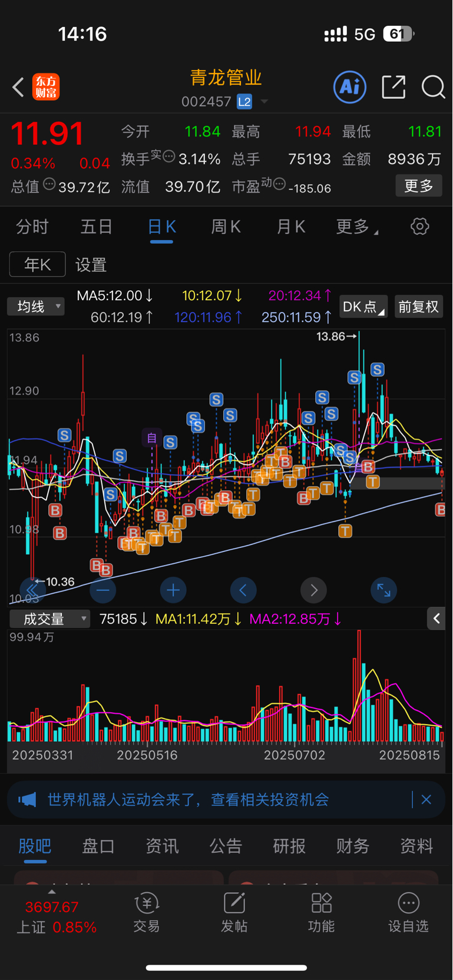Viewport: 453px width, 980px height.
Task: Move chart right with grey arrow
Action: (313, 590)
